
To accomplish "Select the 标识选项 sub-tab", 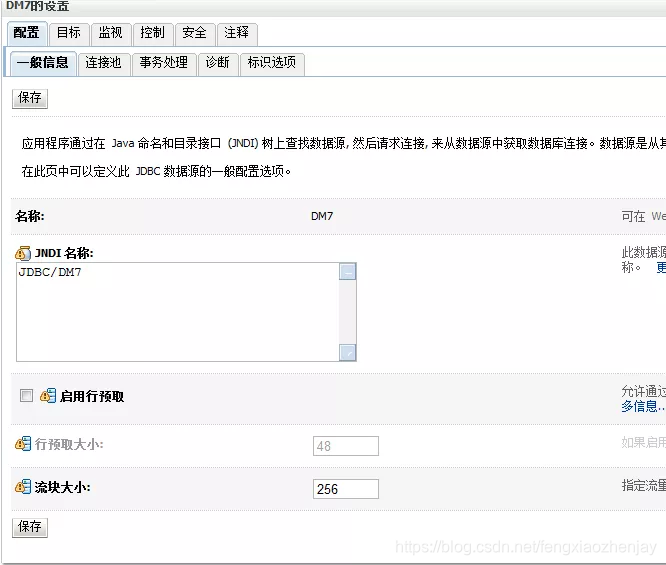I will click(x=272, y=63).
